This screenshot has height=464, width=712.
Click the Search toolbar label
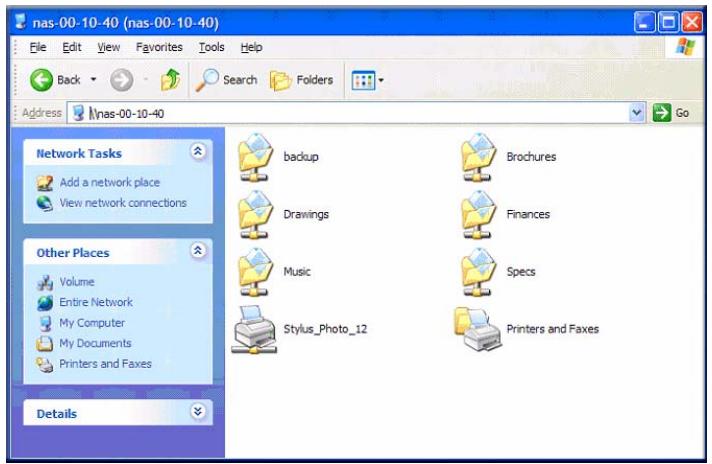240,80
